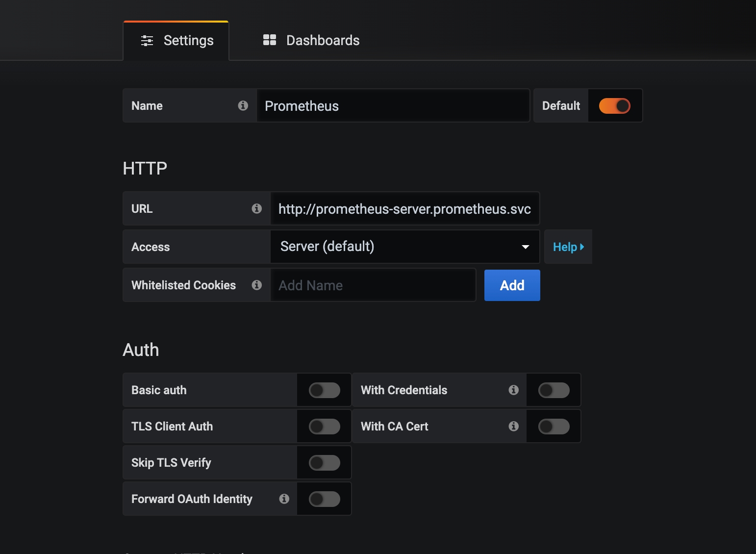
Task: Click the grid icon on Dashboards tab
Action: [270, 40]
